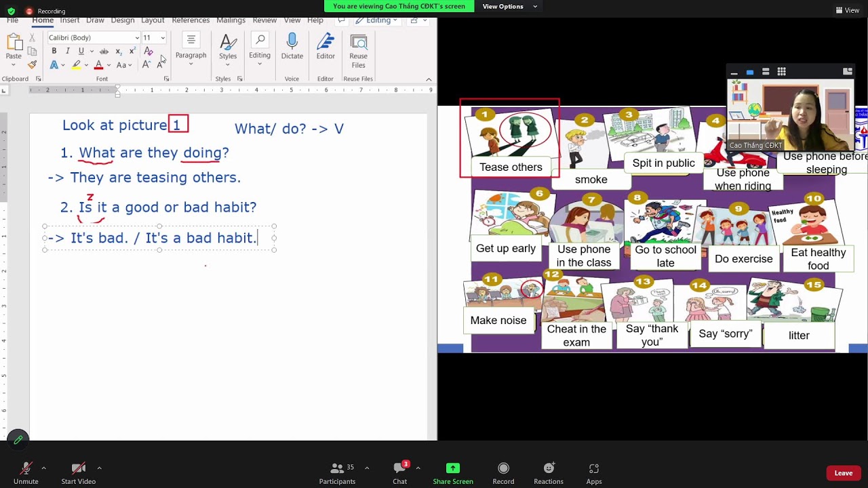The image size is (868, 488).
Task: Click the green Share Screen button
Action: (x=453, y=472)
